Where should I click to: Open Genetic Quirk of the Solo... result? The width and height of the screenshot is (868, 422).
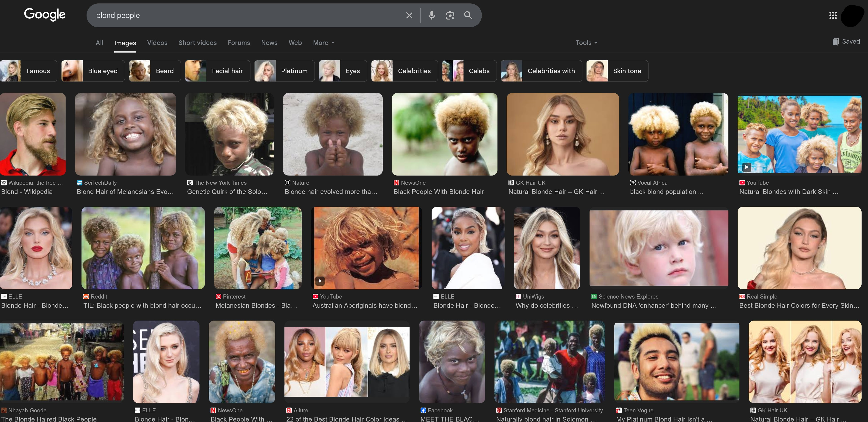pyautogui.click(x=227, y=192)
